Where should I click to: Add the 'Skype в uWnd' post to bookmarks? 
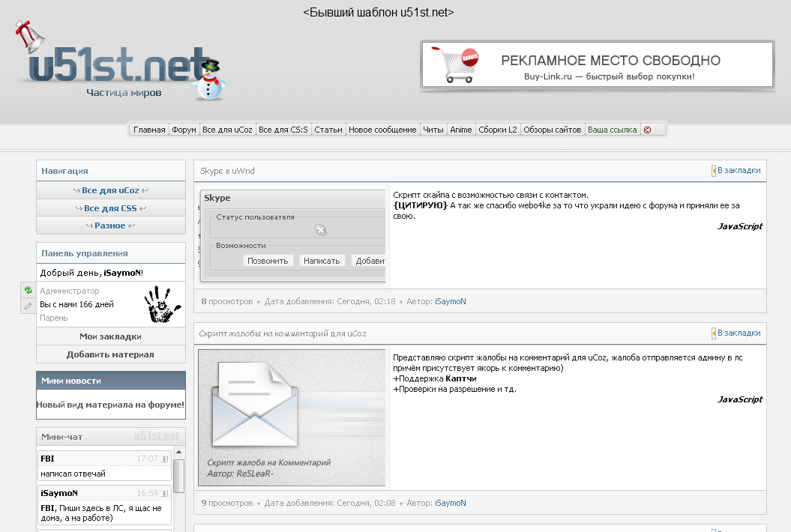(x=738, y=171)
